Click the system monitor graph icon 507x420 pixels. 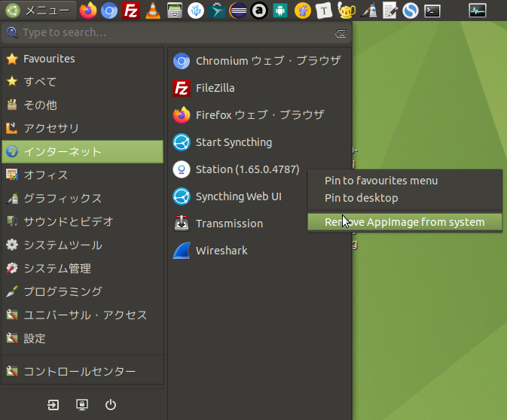click(x=478, y=11)
